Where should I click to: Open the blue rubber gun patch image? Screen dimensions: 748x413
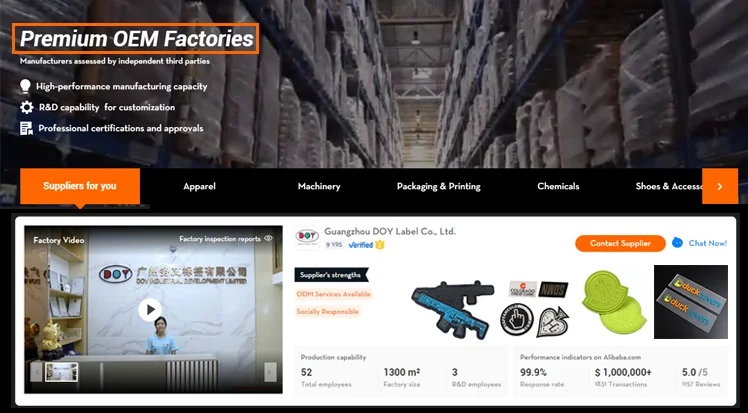pos(452,309)
